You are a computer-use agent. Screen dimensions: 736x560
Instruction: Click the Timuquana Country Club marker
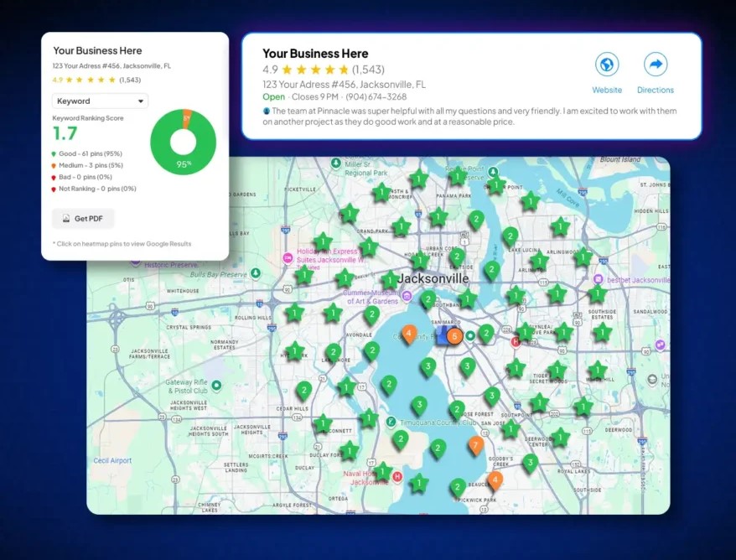pyautogui.click(x=391, y=423)
